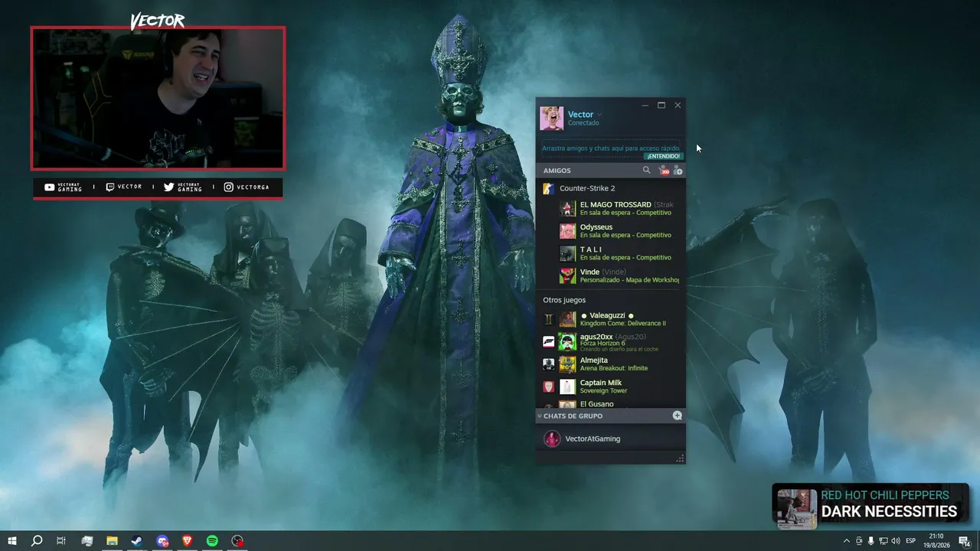Click the Kingdom Come: Deliverance II game icon
Screen dimensions: 980x551
click(x=548, y=319)
